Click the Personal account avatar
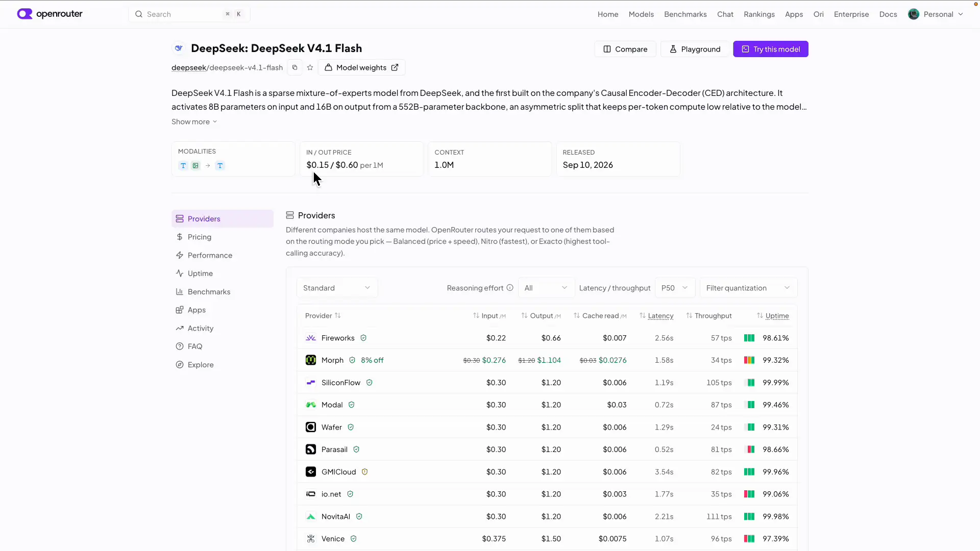The image size is (980, 551). [x=914, y=14]
